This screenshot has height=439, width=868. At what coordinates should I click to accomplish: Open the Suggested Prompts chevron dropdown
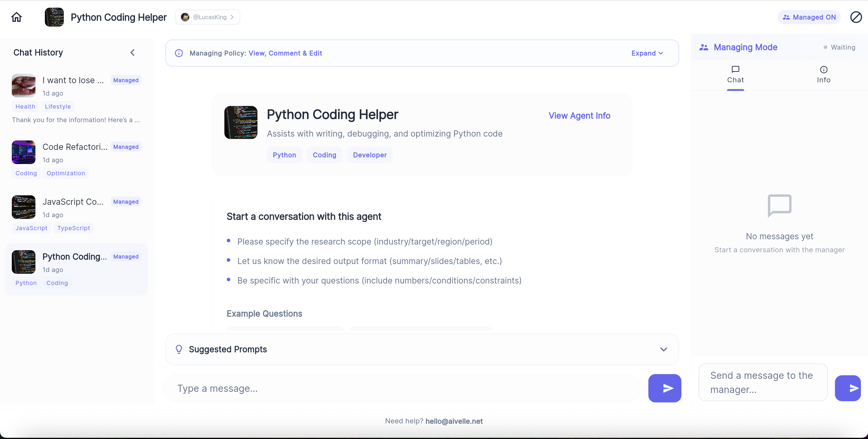click(663, 349)
